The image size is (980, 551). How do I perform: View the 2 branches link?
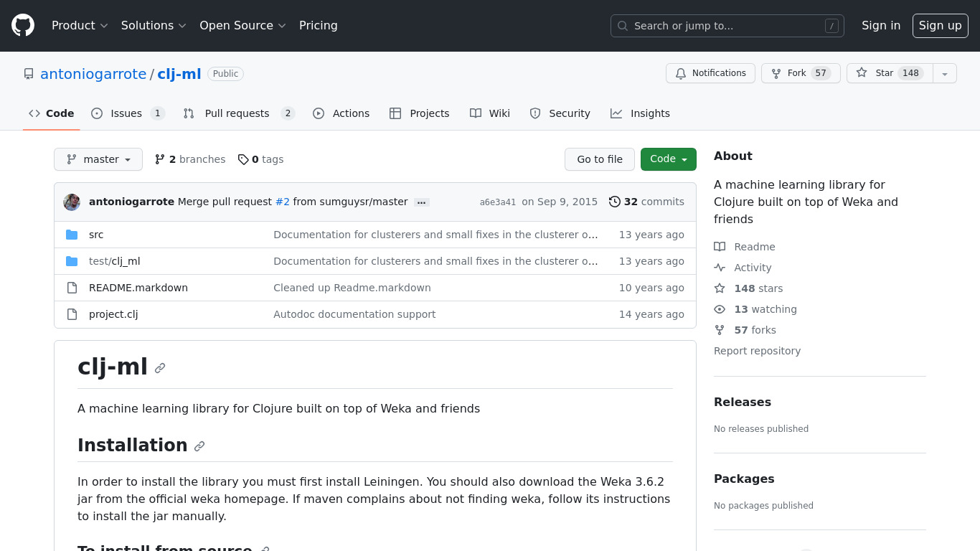tap(190, 159)
